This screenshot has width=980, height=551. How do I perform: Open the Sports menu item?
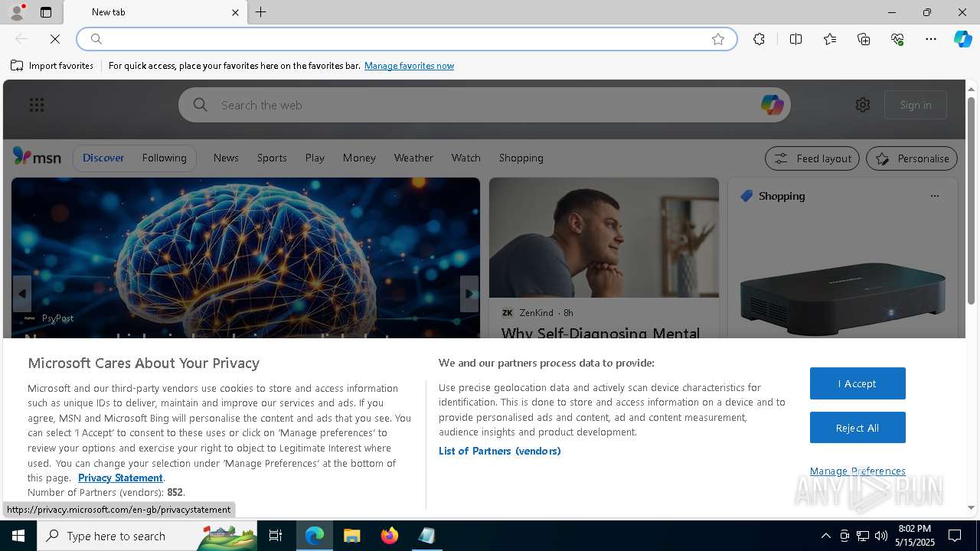272,158
